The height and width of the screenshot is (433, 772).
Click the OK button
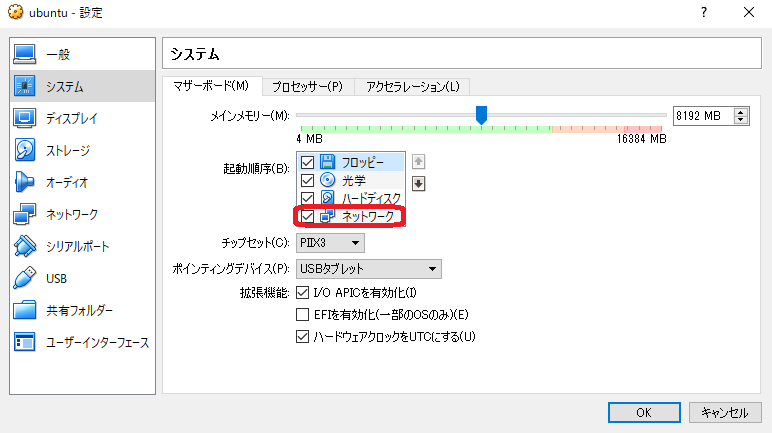point(644,412)
